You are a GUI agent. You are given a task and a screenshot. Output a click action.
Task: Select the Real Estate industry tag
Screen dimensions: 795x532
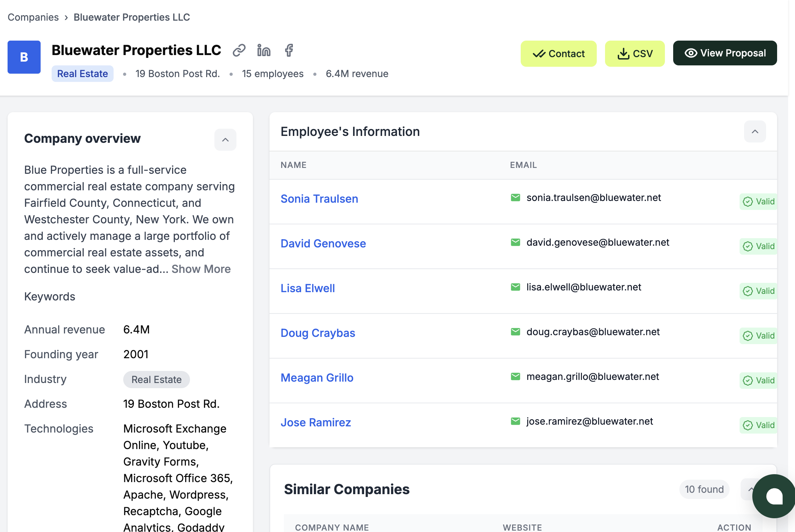[x=82, y=73]
